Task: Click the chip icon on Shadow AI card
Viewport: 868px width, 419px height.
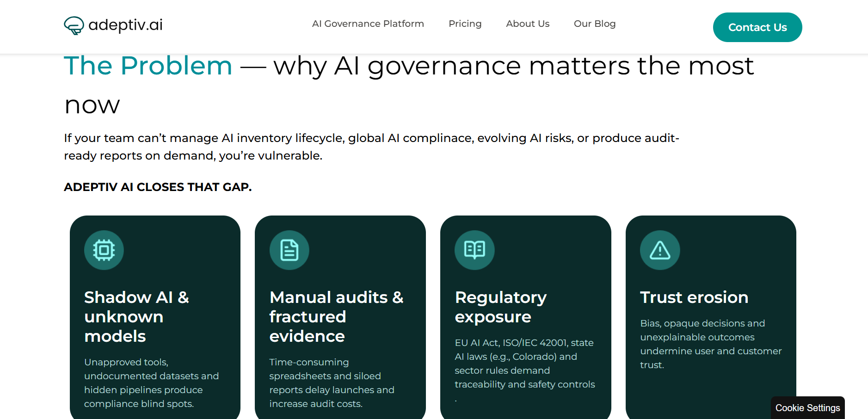Action: (104, 250)
